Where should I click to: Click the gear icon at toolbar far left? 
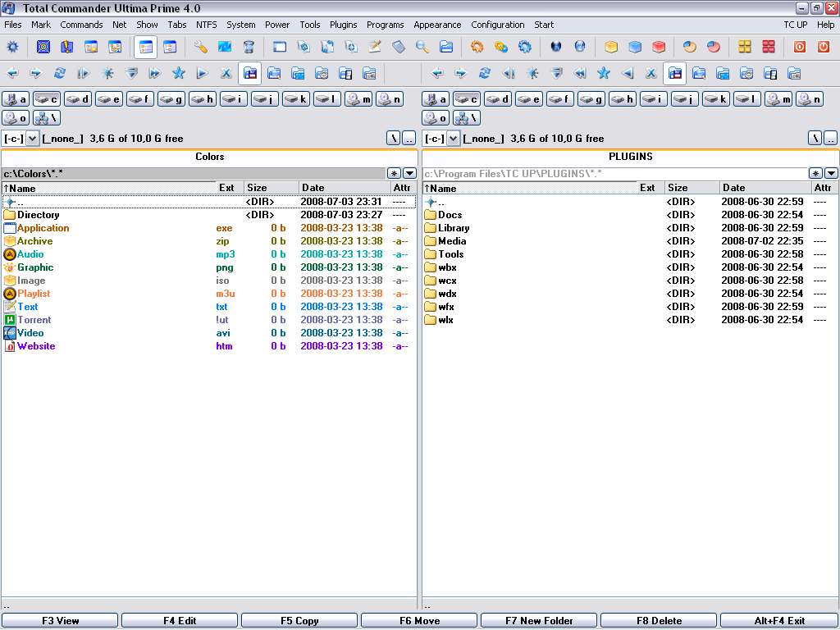tap(12, 47)
